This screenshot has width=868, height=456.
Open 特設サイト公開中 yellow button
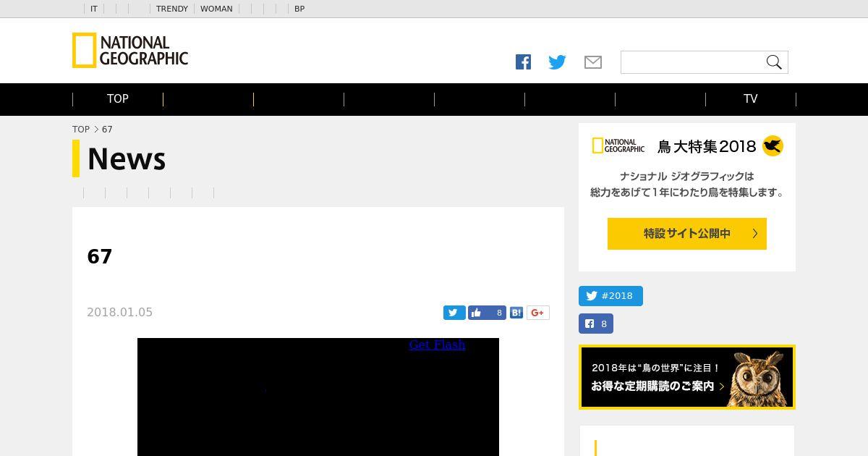click(x=687, y=234)
